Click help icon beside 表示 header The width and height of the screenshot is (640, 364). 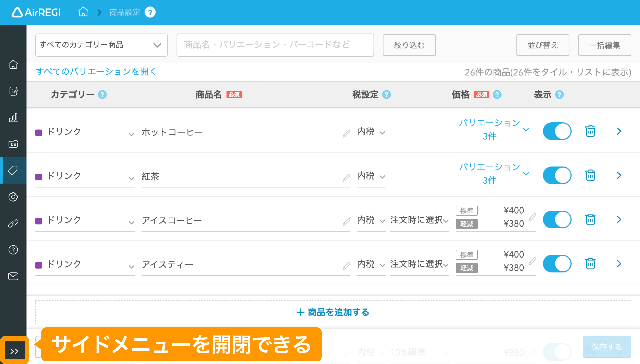pyautogui.click(x=559, y=95)
